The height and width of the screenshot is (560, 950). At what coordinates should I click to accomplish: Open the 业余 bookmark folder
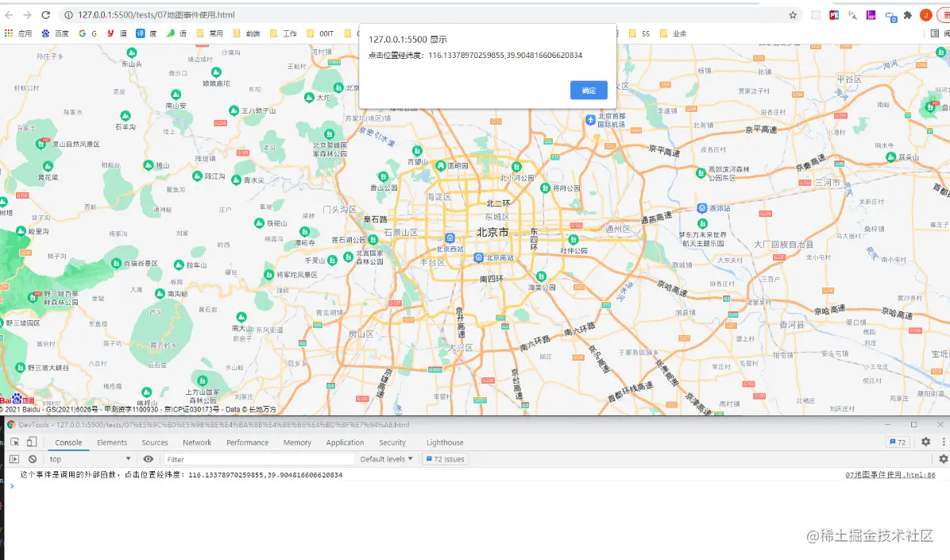pyautogui.click(x=673, y=33)
